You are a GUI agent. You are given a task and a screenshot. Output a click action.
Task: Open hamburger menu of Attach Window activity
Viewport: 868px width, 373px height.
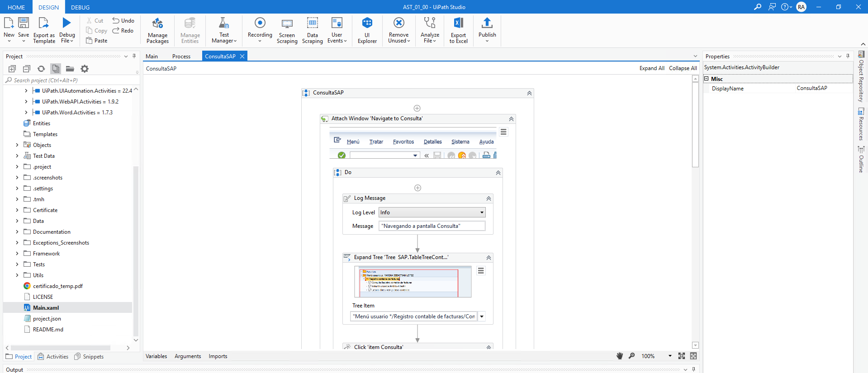coord(503,132)
